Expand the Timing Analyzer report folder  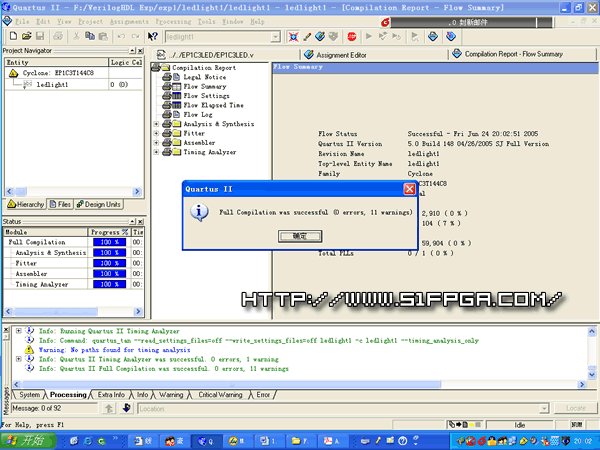click(x=156, y=152)
